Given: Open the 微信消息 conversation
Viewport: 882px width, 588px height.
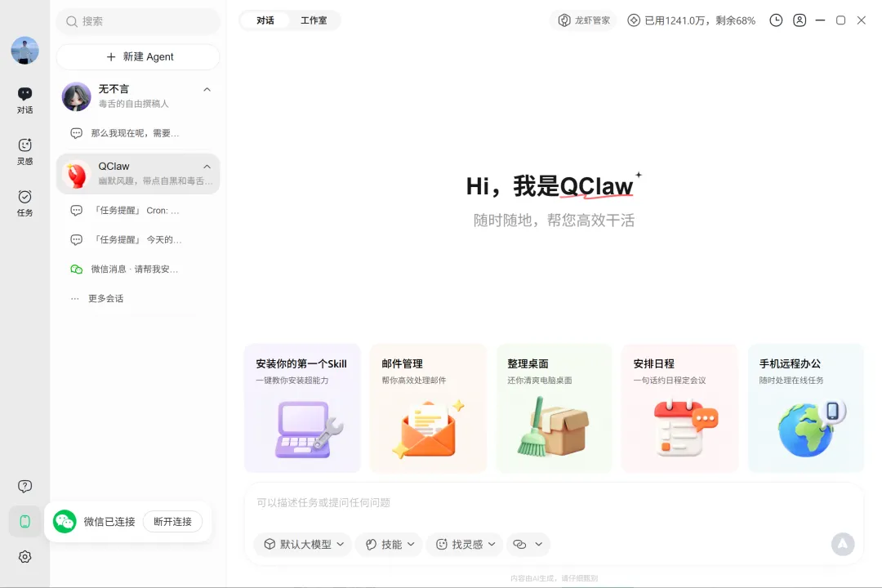Looking at the screenshot, I should point(138,269).
